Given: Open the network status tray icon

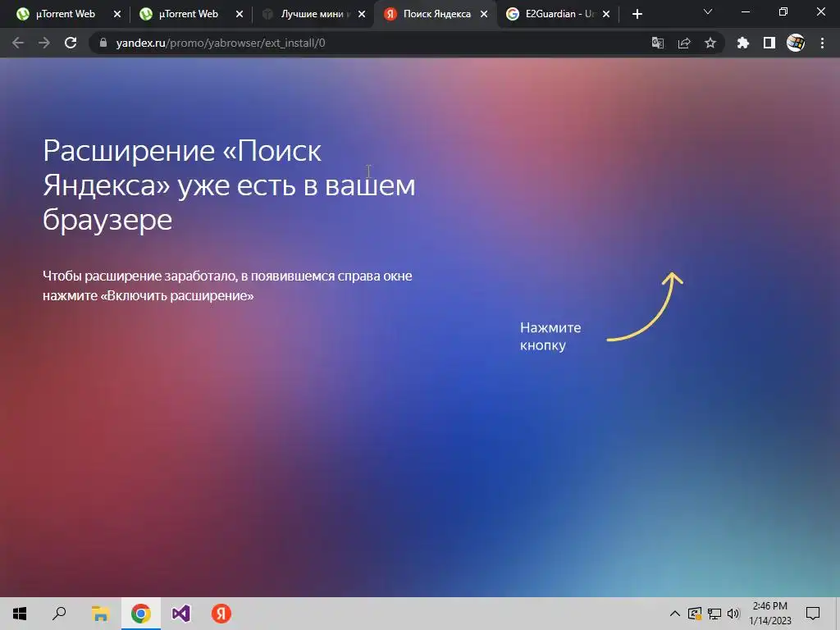Looking at the screenshot, I should tap(714, 614).
